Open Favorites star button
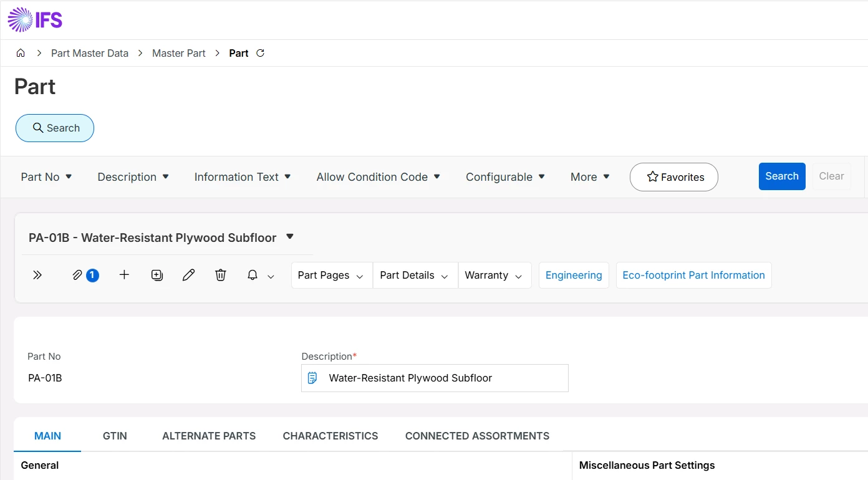The image size is (868, 480). [x=674, y=177]
